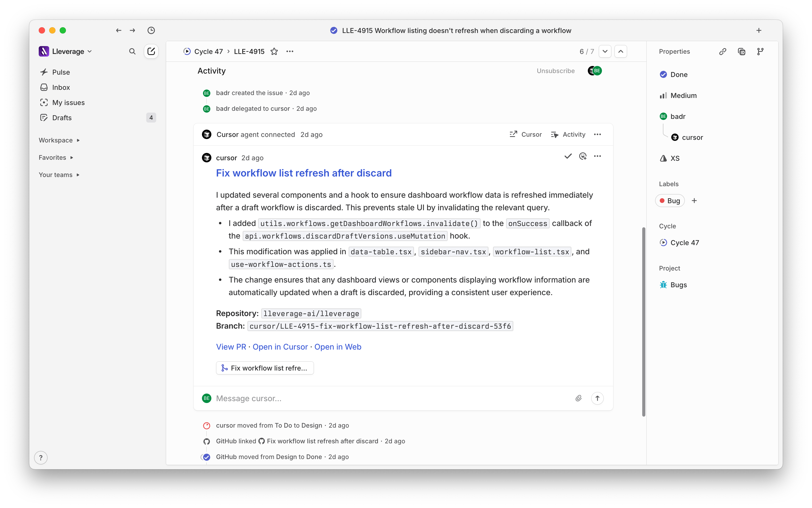Click the Cursor agent avatar in header
The image size is (812, 508).
click(207, 134)
